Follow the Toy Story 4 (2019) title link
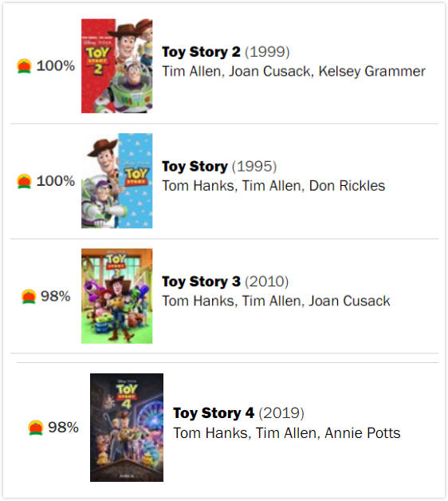 click(238, 413)
